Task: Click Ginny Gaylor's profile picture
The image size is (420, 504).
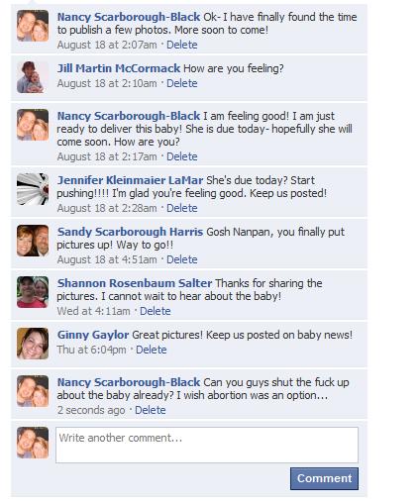Action: (33, 344)
